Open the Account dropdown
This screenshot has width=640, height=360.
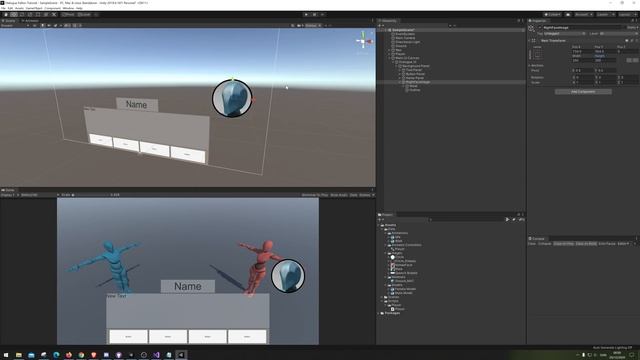click(583, 14)
